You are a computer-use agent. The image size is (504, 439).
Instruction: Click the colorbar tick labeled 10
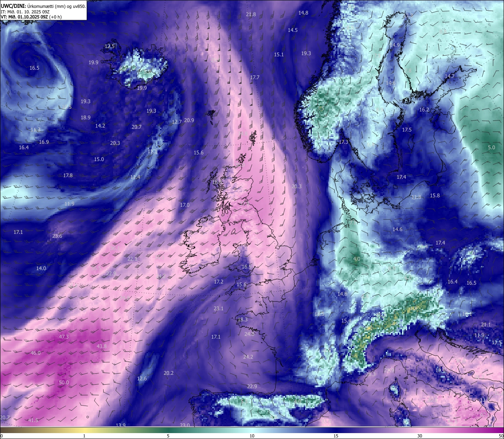pos(252,436)
